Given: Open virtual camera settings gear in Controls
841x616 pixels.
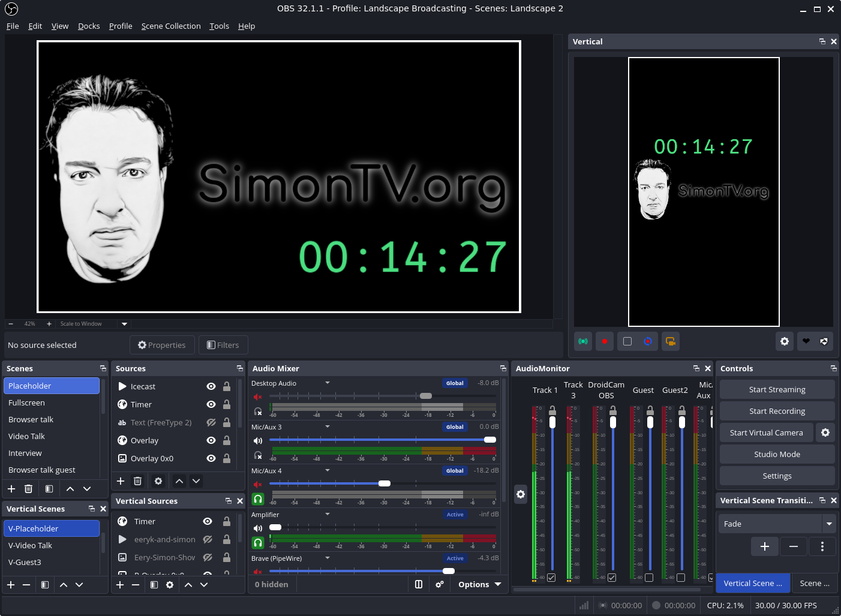Looking at the screenshot, I should 825,432.
